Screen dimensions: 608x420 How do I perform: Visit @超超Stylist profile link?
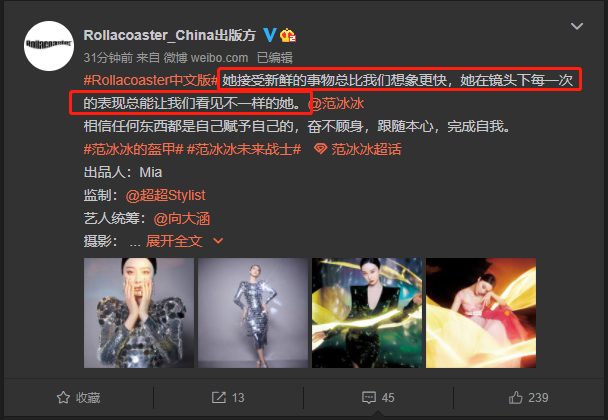(166, 195)
